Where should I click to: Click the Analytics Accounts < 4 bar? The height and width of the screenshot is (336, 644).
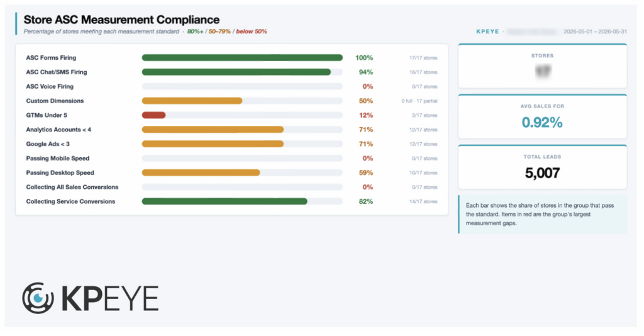coord(242,130)
